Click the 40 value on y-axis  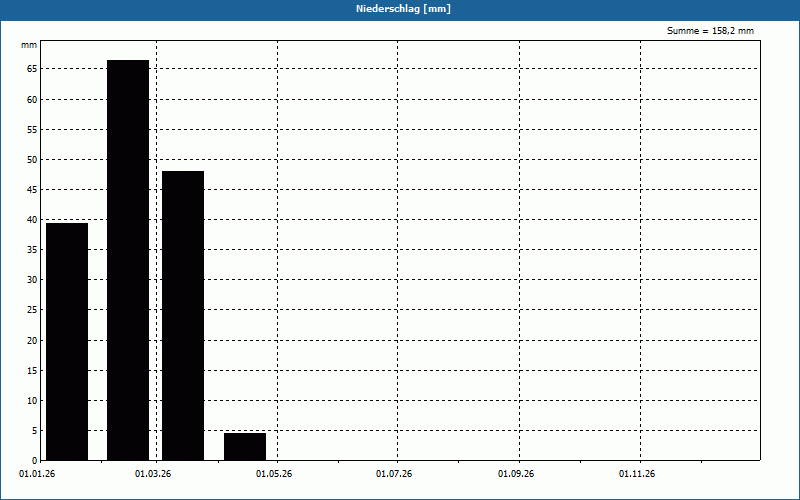(x=32, y=220)
